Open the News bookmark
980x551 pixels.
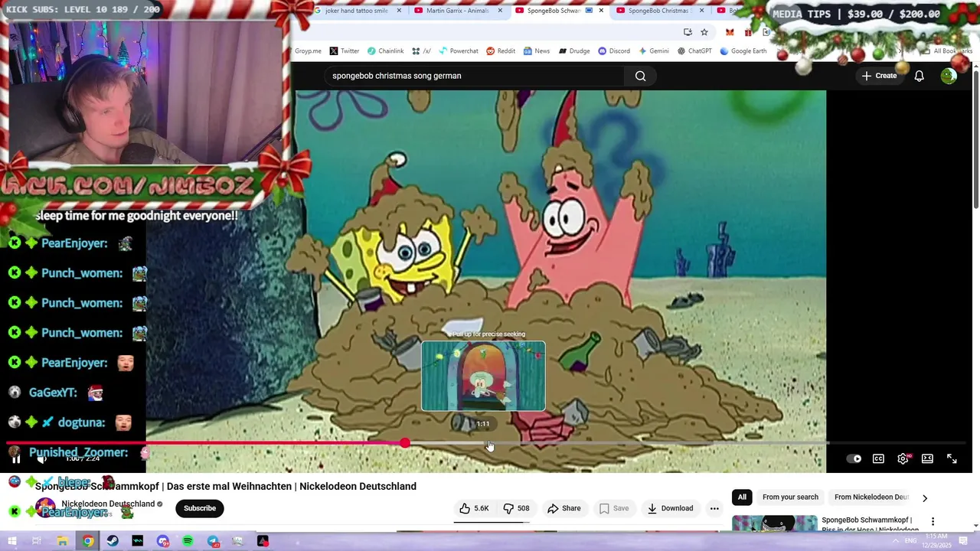coord(537,51)
